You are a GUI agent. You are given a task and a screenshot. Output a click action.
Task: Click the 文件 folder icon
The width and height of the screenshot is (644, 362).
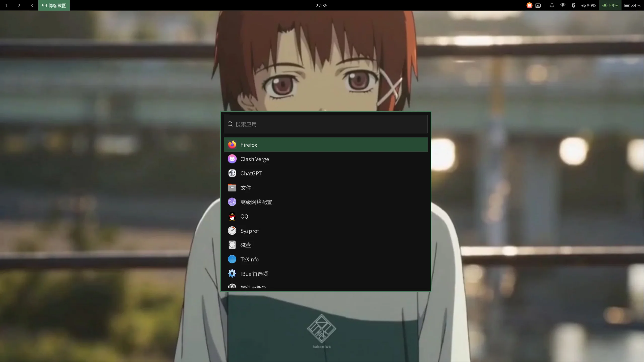point(232,188)
